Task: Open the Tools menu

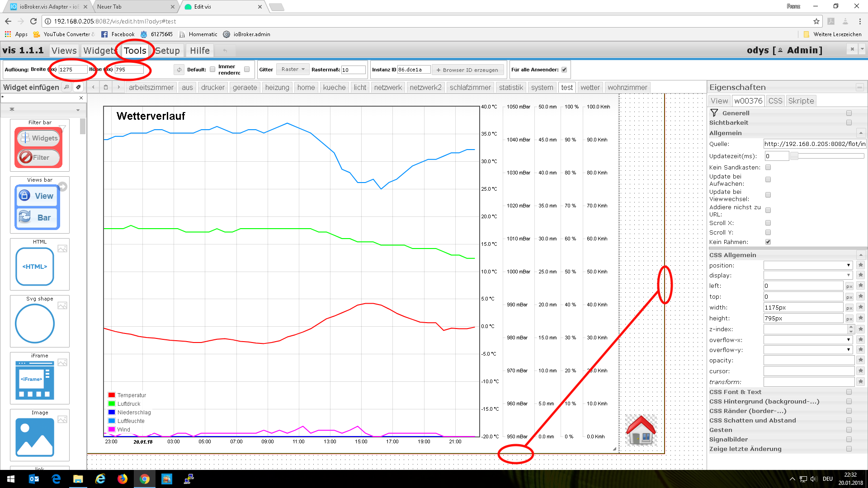Action: [x=135, y=51]
